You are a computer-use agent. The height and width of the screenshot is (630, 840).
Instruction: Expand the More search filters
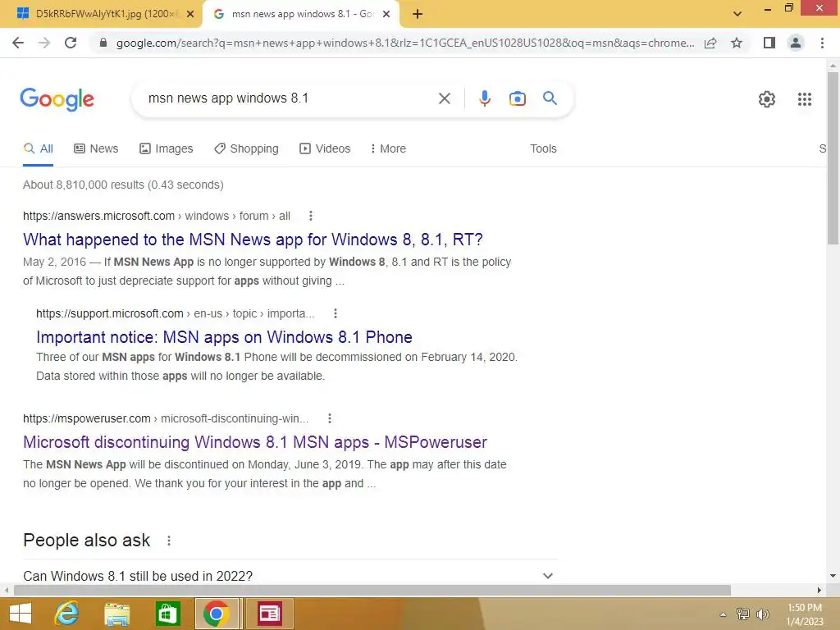coord(388,149)
